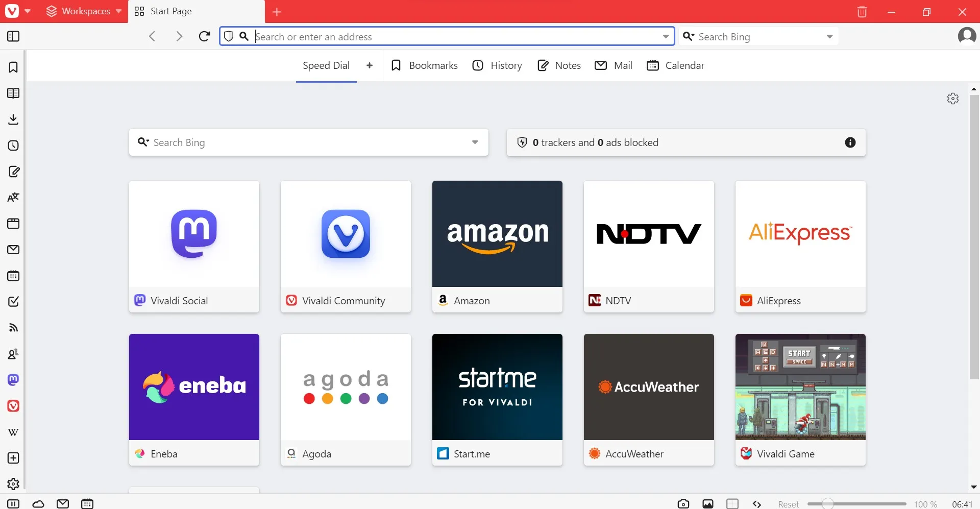This screenshot has width=980, height=509.
Task: Switch to the Mail start page tab
Action: tap(614, 65)
